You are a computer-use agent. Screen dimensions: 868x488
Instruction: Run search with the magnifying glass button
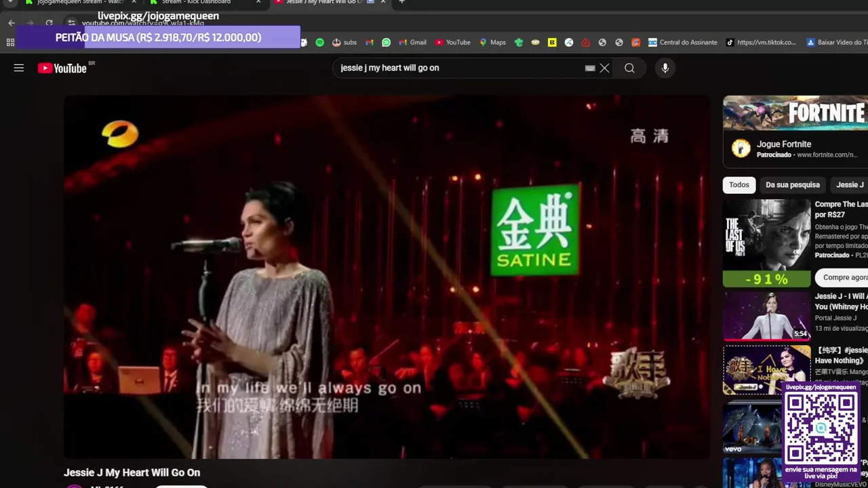629,68
